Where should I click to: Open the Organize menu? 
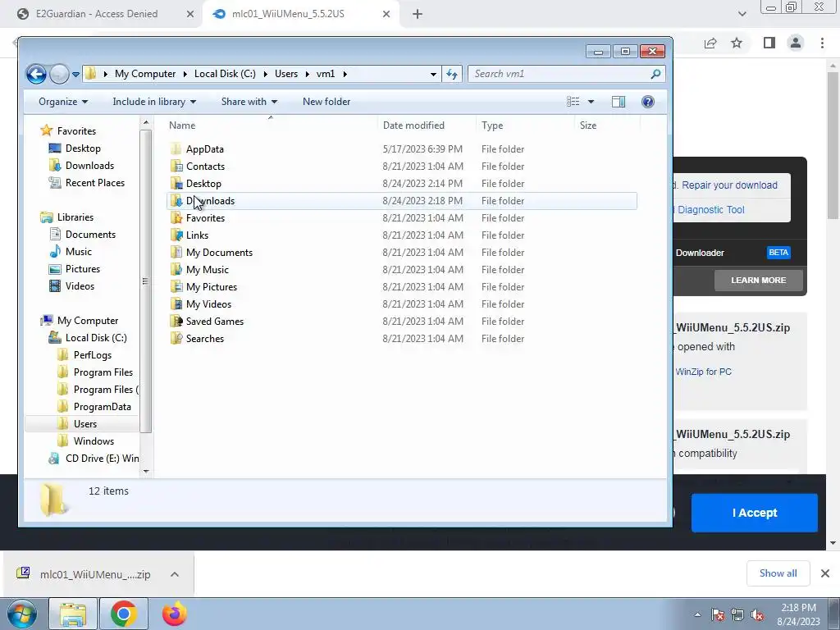(x=62, y=102)
